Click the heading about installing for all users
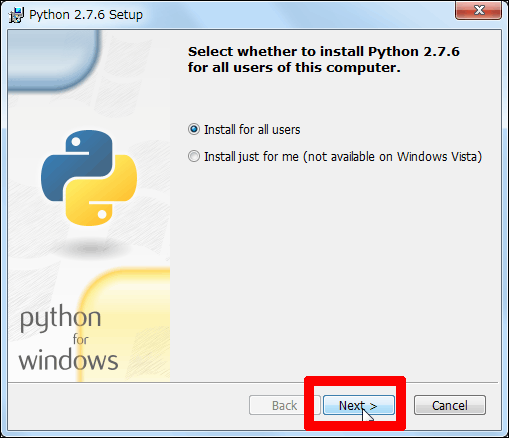509x438 pixels. tap(323, 59)
